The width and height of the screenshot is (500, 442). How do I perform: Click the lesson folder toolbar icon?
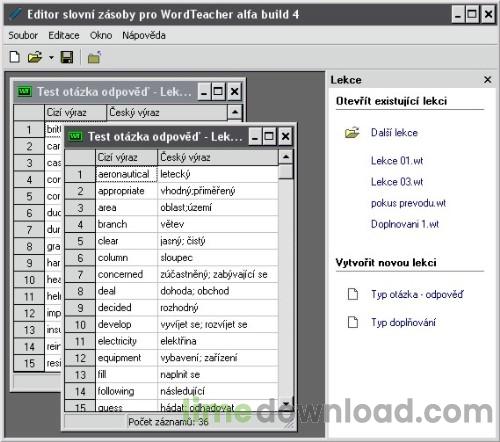[94, 57]
